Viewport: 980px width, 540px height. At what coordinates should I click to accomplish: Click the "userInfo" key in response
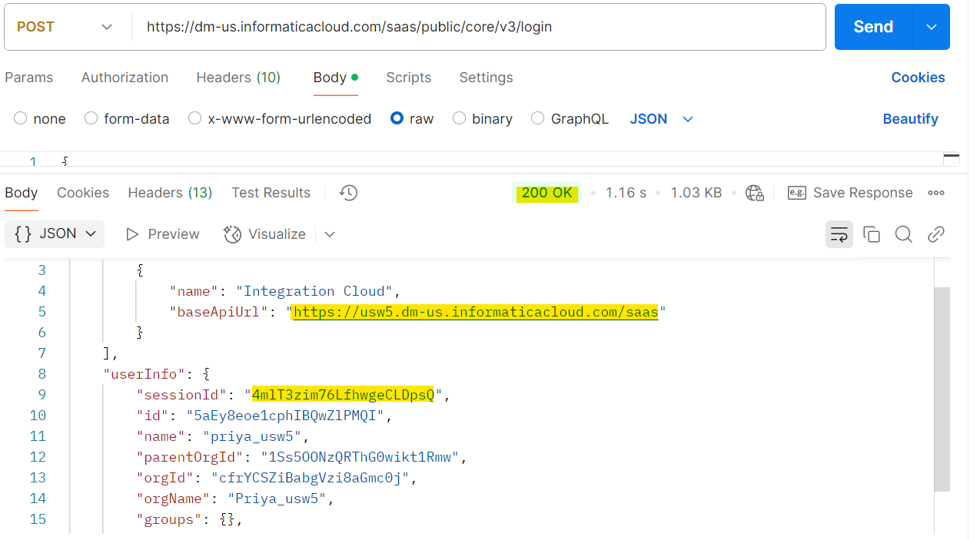(145, 374)
